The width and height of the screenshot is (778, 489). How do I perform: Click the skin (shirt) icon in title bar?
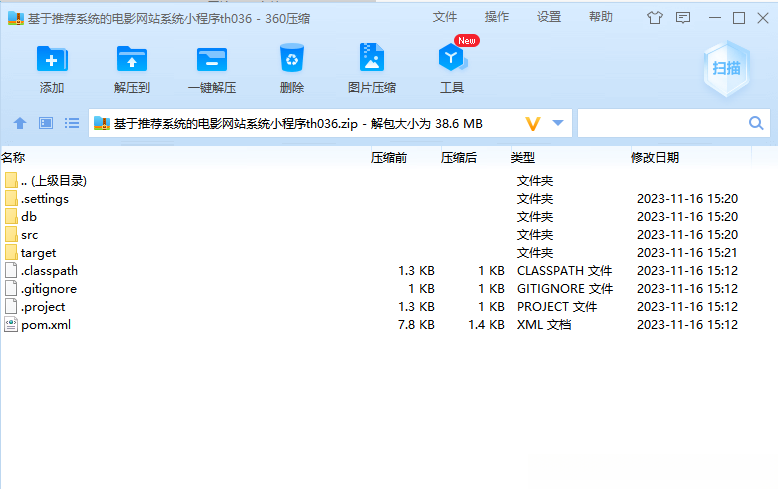[x=655, y=18]
